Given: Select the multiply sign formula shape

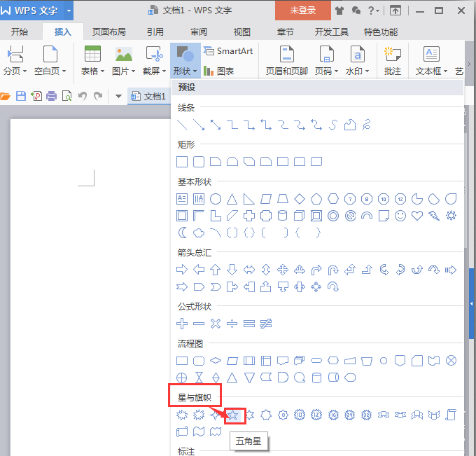Looking at the screenshot, I should (x=216, y=324).
